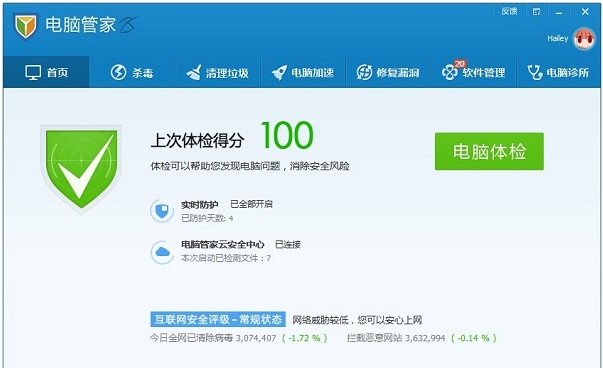Open the 首页 home tab
The height and width of the screenshot is (368, 603).
(x=46, y=72)
